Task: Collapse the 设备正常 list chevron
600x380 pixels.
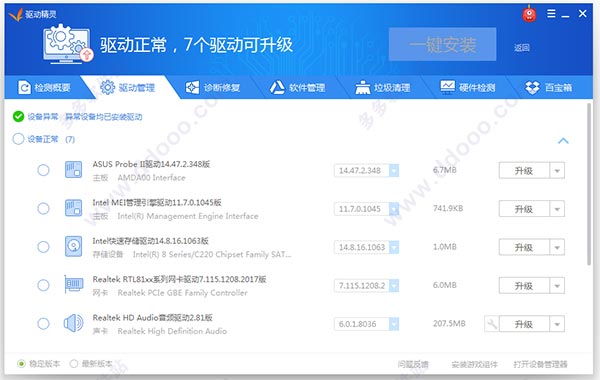Action: 563,141
